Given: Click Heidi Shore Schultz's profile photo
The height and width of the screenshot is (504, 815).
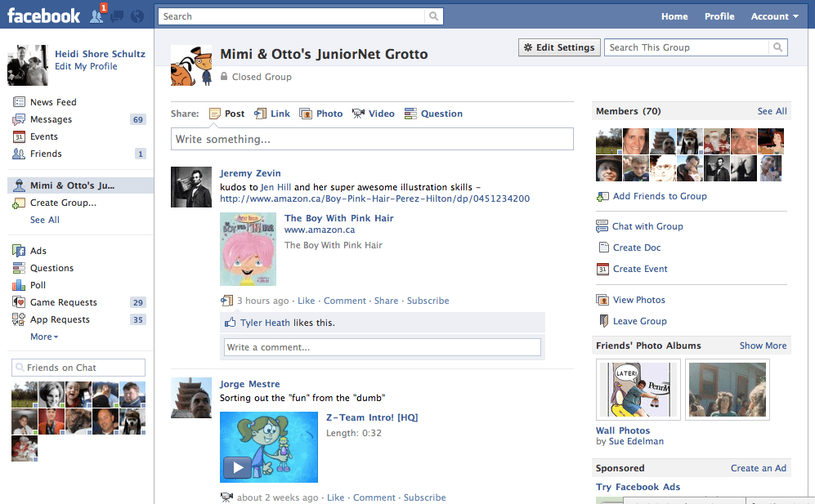Looking at the screenshot, I should pos(28,65).
